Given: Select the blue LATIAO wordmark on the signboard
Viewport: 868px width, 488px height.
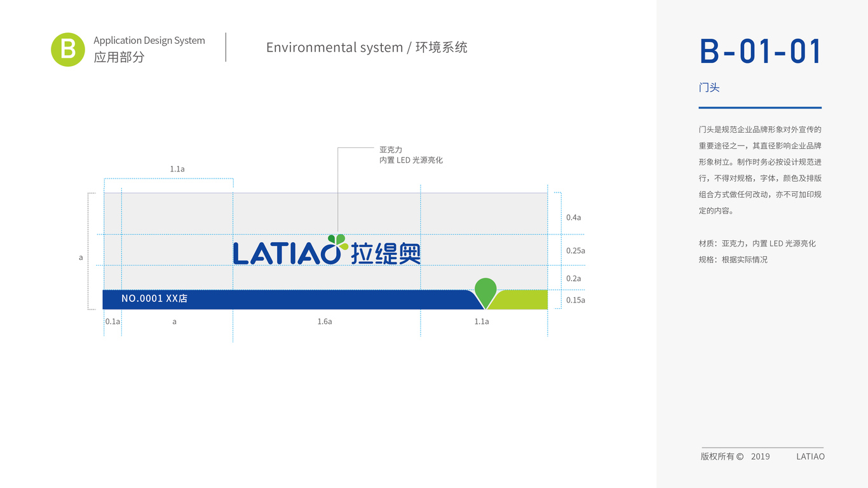Looking at the screenshot, I should 287,252.
